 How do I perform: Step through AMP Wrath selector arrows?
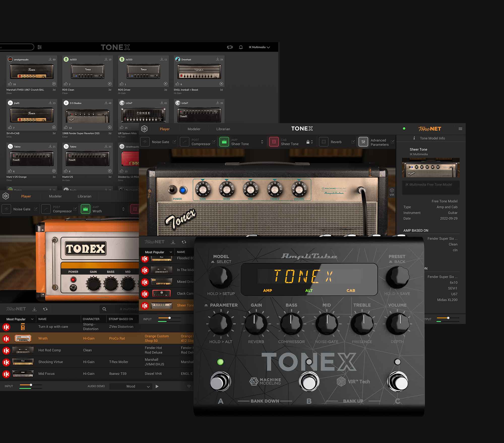pos(123,209)
